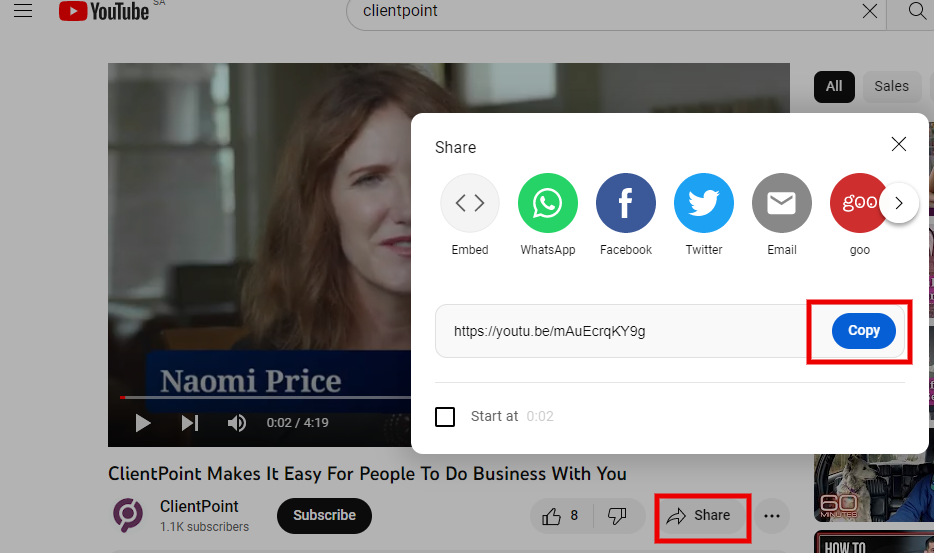Click the 0:02 / 4:19 time display
This screenshot has height=553, width=934.
297,423
